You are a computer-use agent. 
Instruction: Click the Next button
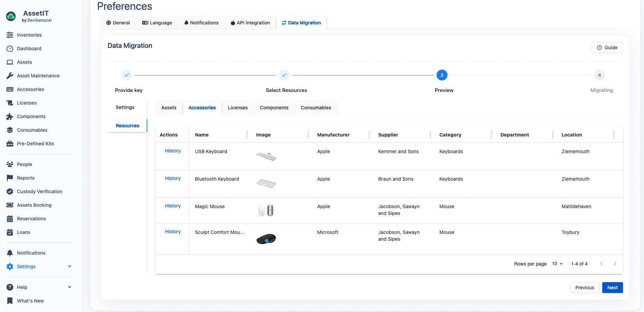click(x=612, y=288)
